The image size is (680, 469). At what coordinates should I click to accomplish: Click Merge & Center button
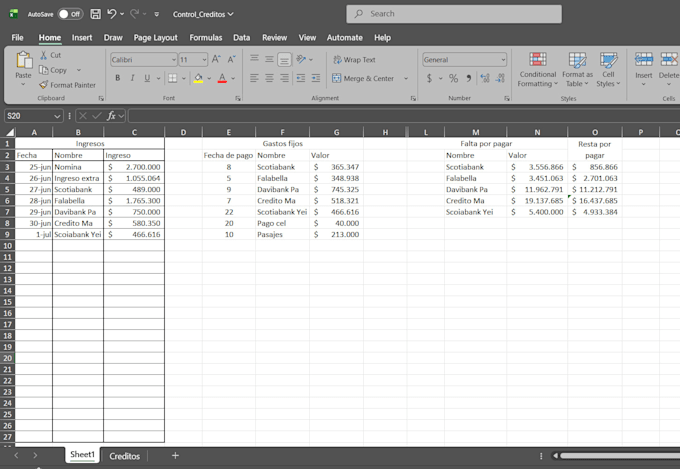click(363, 79)
